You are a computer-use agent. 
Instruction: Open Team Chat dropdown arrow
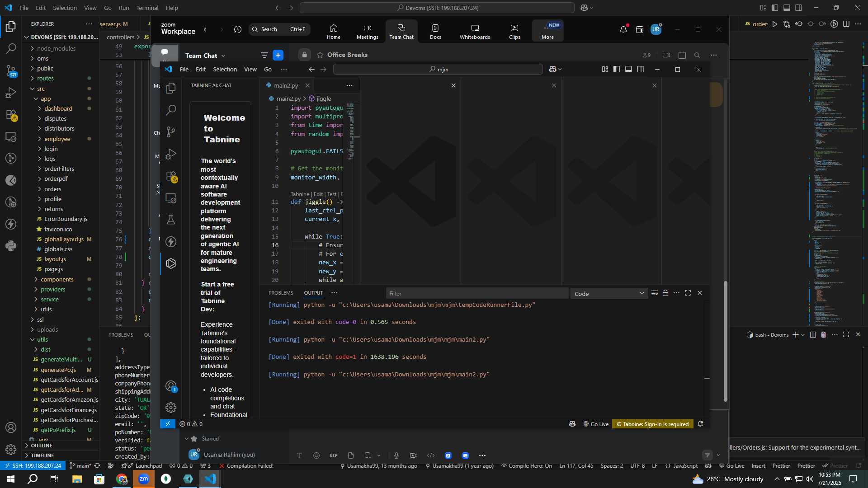(x=223, y=56)
